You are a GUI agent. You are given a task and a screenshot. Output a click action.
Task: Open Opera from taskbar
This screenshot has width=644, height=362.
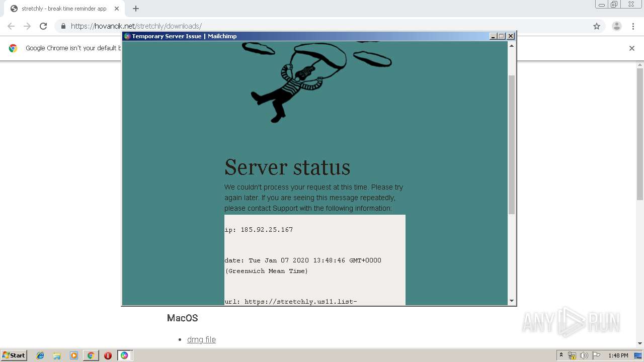click(x=108, y=355)
